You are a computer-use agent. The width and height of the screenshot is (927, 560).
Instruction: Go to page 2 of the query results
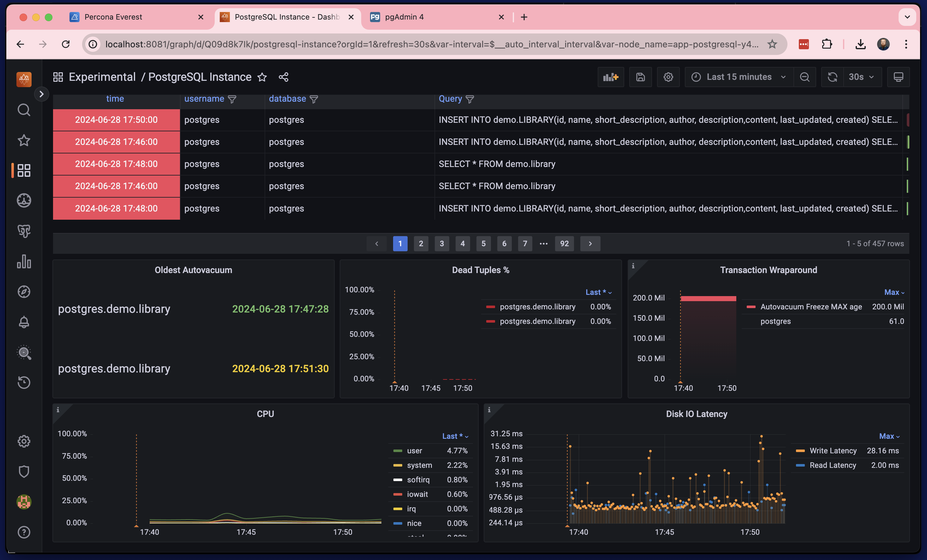click(421, 243)
